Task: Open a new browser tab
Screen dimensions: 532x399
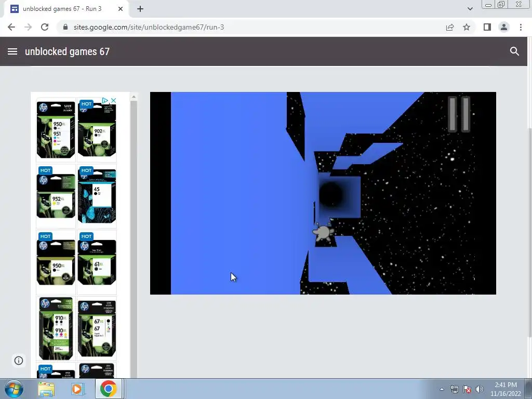Action: tap(140, 9)
